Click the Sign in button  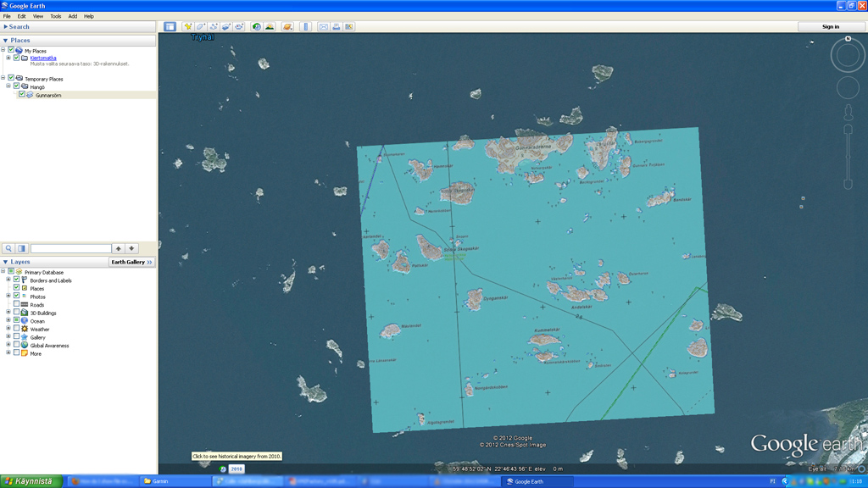pos(830,26)
